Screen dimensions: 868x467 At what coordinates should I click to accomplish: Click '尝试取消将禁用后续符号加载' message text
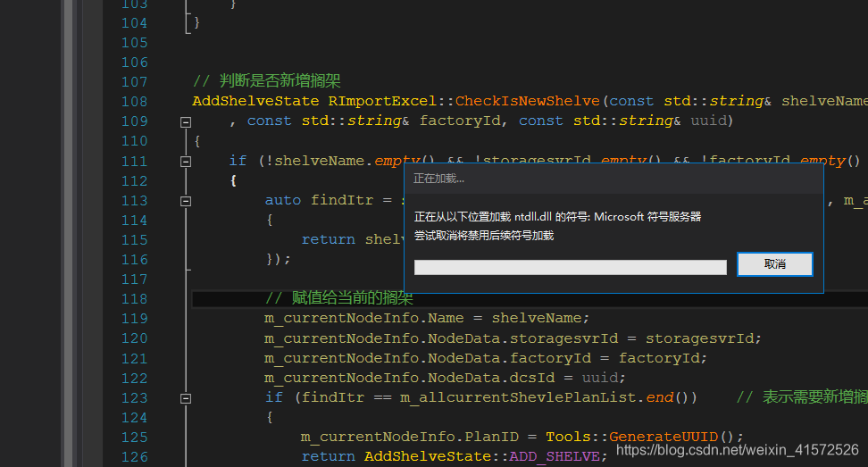[484, 236]
